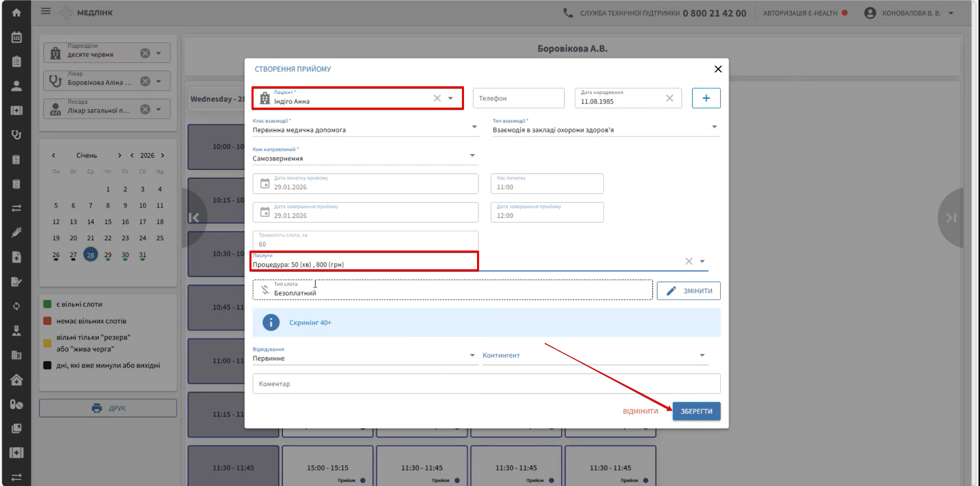This screenshot has height=486, width=980.
Task: Click the Скринінг 40+ info icon
Action: pyautogui.click(x=271, y=322)
